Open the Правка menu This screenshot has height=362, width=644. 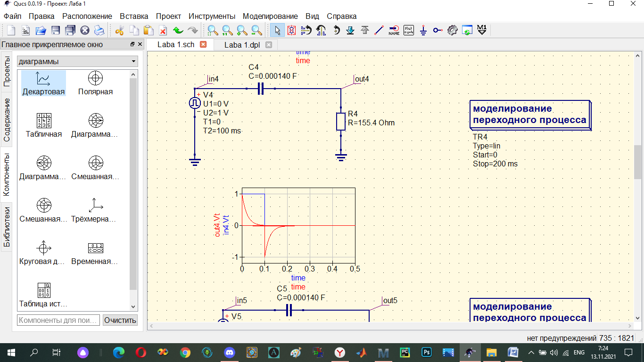(x=41, y=16)
